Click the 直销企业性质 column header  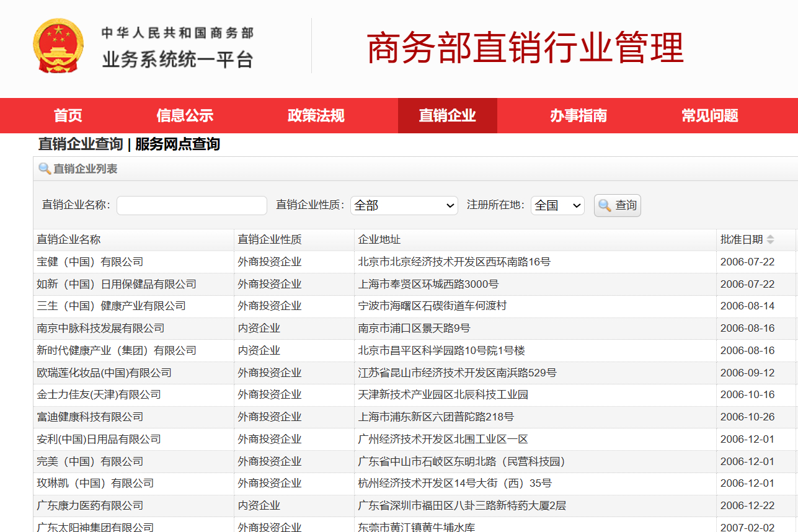(x=270, y=239)
